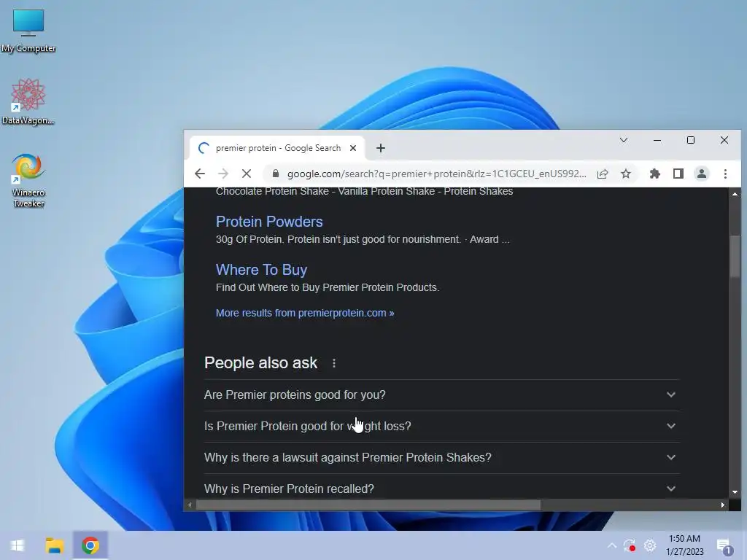The image size is (747, 560).
Task: Show hidden system tray icons
Action: tap(612, 545)
